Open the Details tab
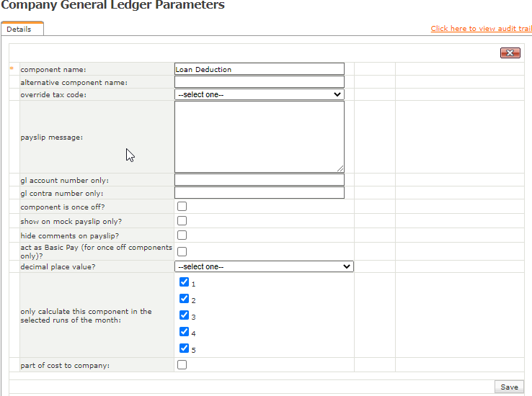This screenshot has height=396, width=532. (x=19, y=30)
